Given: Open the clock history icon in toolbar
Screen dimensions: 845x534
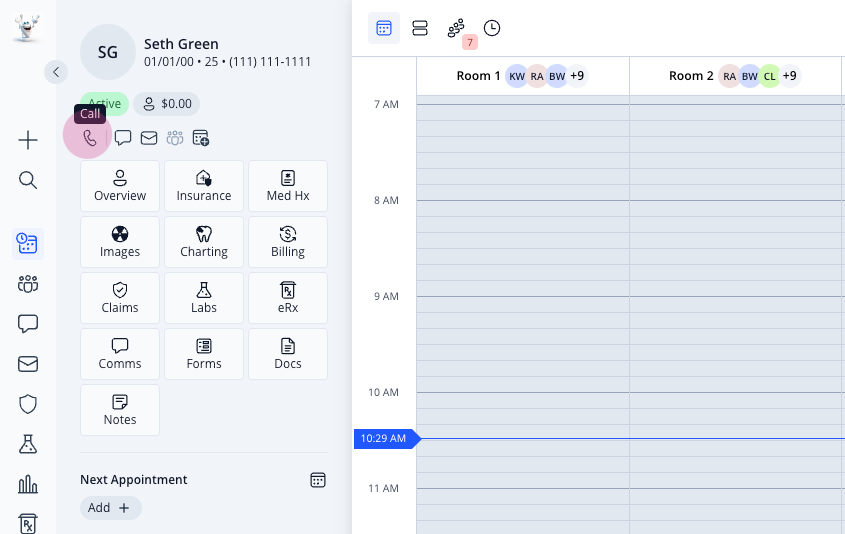Looking at the screenshot, I should [x=491, y=28].
